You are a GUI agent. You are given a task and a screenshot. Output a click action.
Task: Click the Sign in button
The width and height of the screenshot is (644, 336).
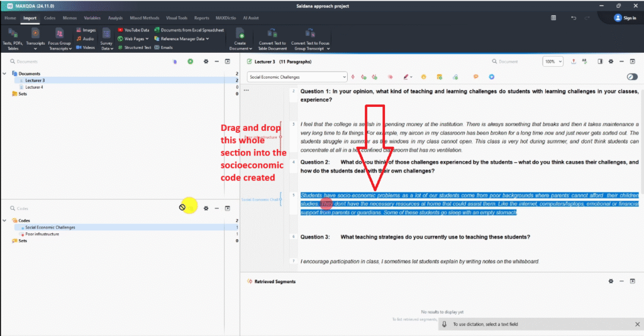coord(625,18)
